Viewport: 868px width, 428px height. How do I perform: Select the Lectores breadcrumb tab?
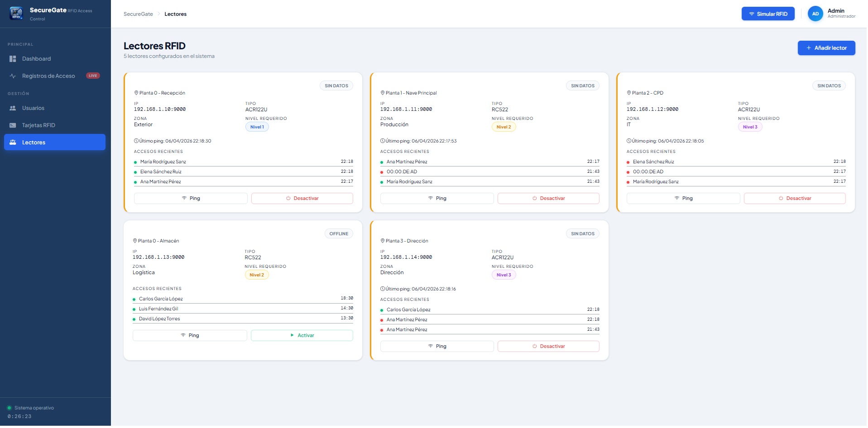coord(176,14)
